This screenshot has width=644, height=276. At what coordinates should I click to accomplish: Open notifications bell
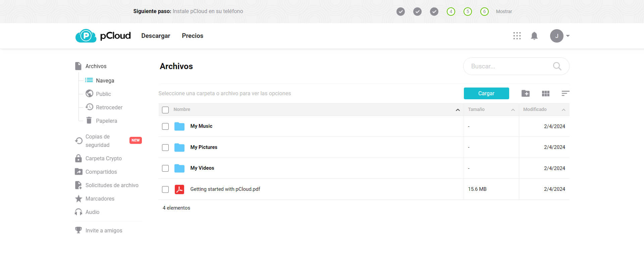tap(534, 36)
